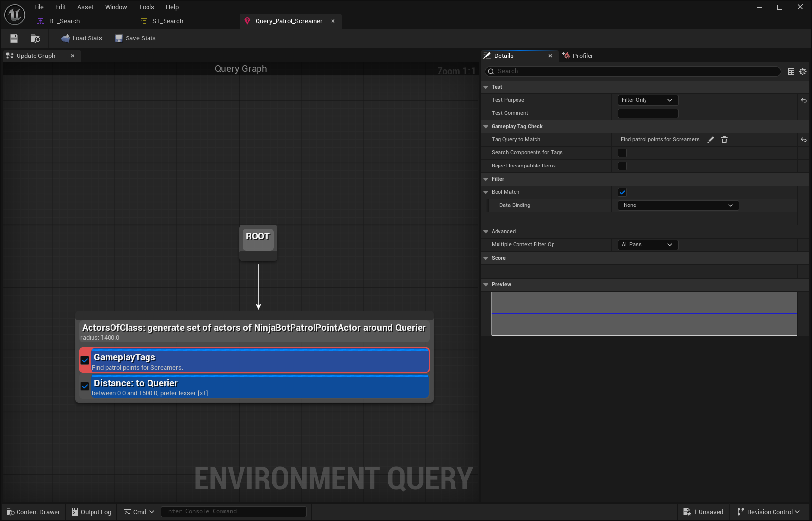Open the Data Binding None dropdown
This screenshot has width=812, height=521.
pyautogui.click(x=678, y=205)
